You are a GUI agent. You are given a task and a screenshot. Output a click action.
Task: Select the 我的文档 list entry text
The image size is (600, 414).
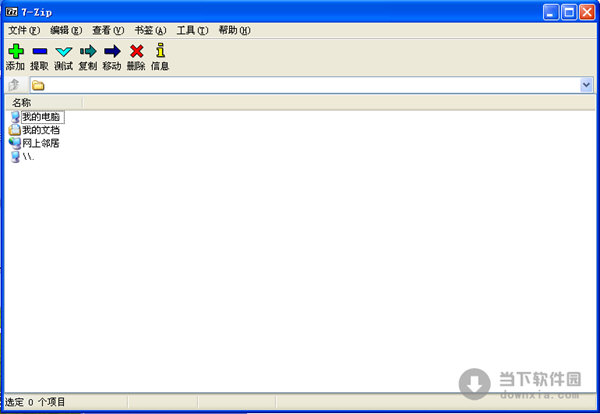[x=41, y=130]
